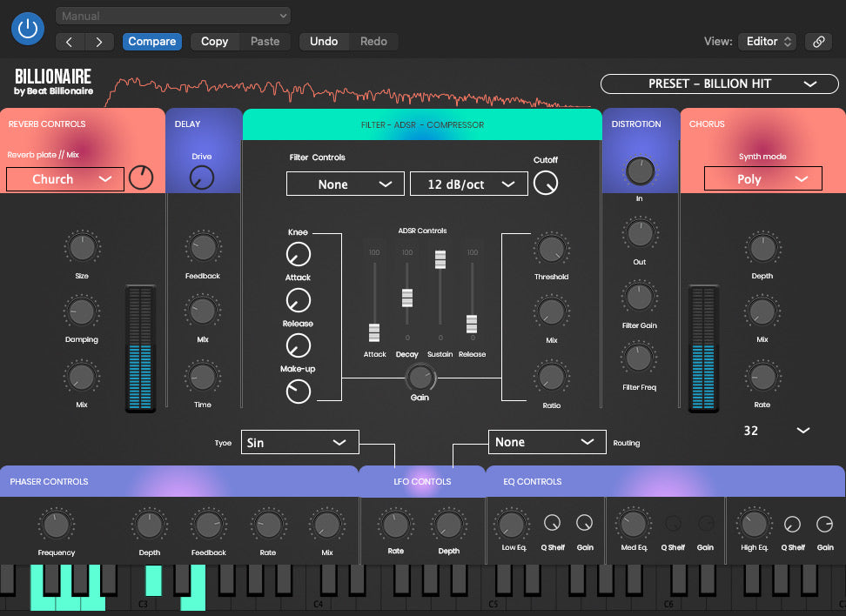The image size is (846, 616).
Task: Click the Redo button
Action: tap(373, 42)
